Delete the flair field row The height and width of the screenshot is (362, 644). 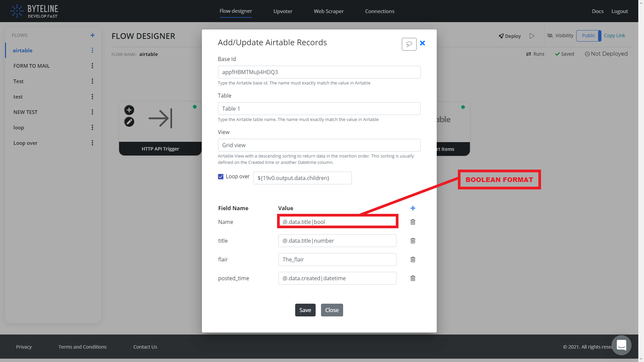[413, 259]
